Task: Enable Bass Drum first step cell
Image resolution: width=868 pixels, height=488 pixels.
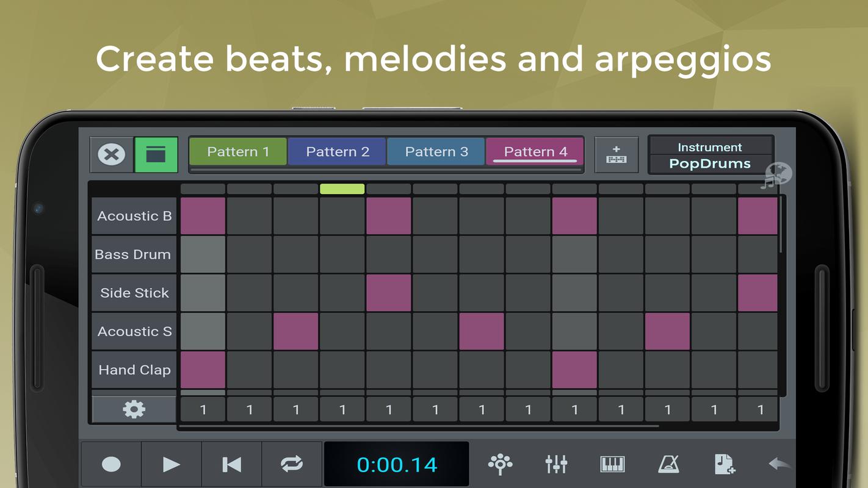Action: [203, 254]
